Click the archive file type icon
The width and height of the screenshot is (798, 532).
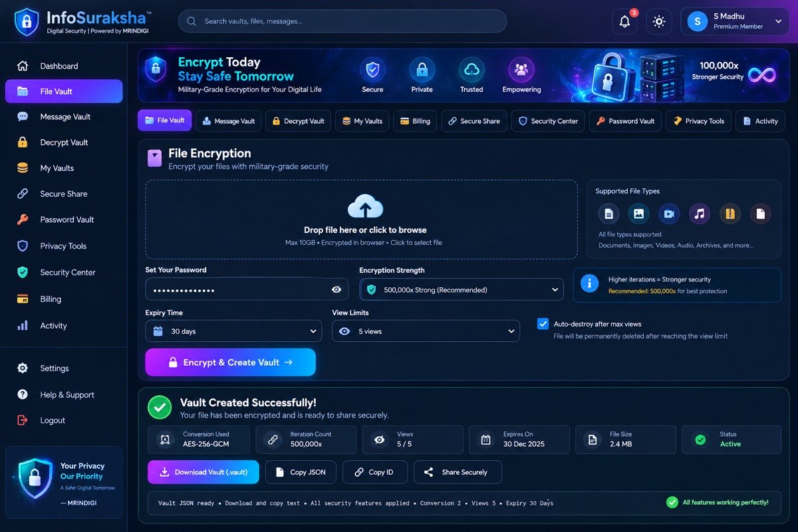tap(730, 213)
